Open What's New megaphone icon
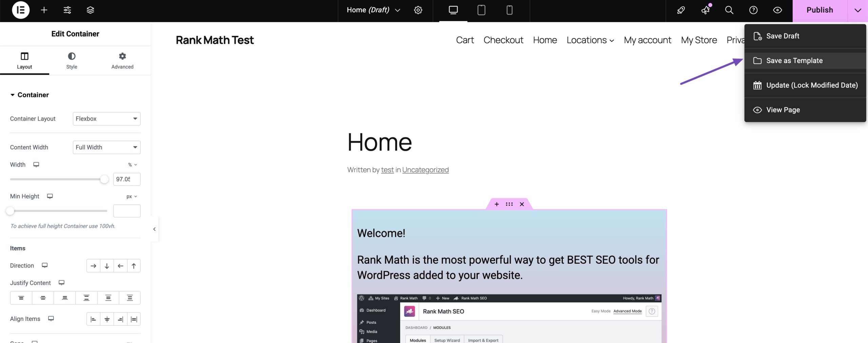Viewport: 868px width, 343px height. point(706,10)
